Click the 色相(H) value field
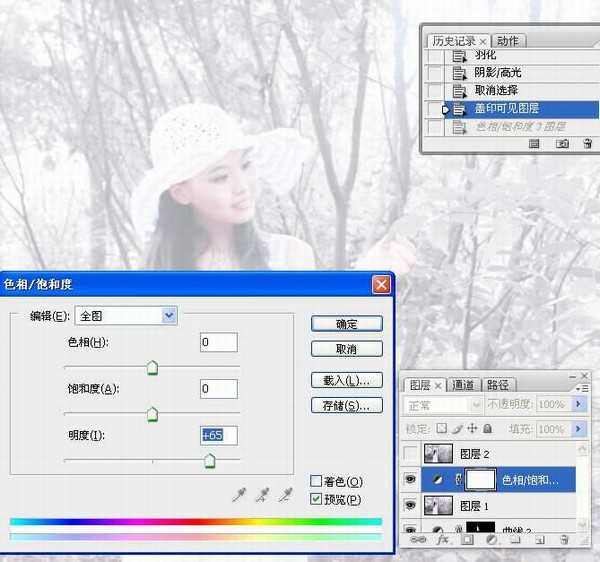The width and height of the screenshot is (600, 562). 219,342
